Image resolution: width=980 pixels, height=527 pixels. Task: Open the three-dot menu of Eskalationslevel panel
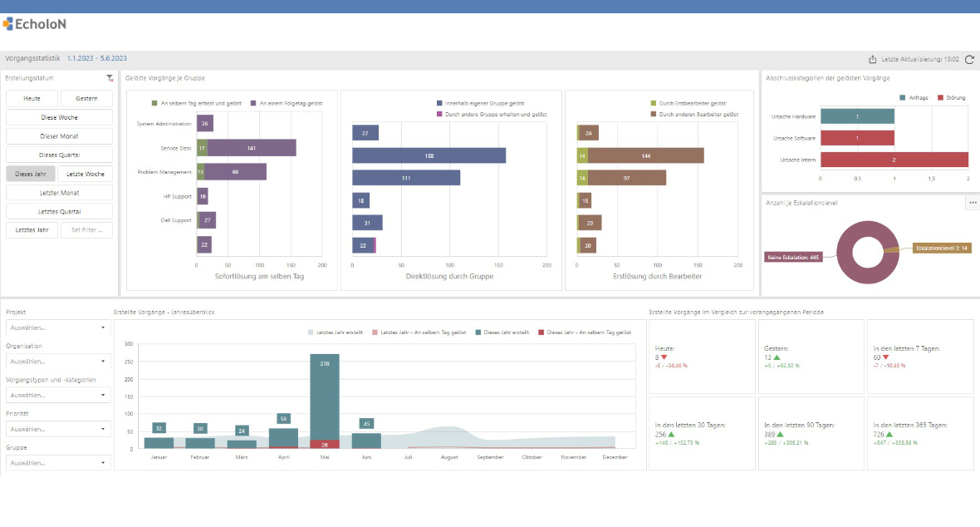pyautogui.click(x=973, y=203)
